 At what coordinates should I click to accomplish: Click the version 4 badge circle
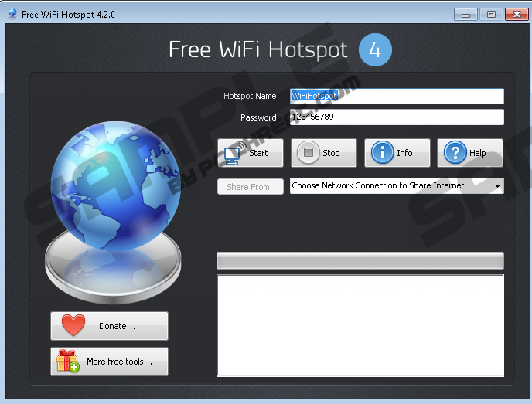tap(375, 49)
